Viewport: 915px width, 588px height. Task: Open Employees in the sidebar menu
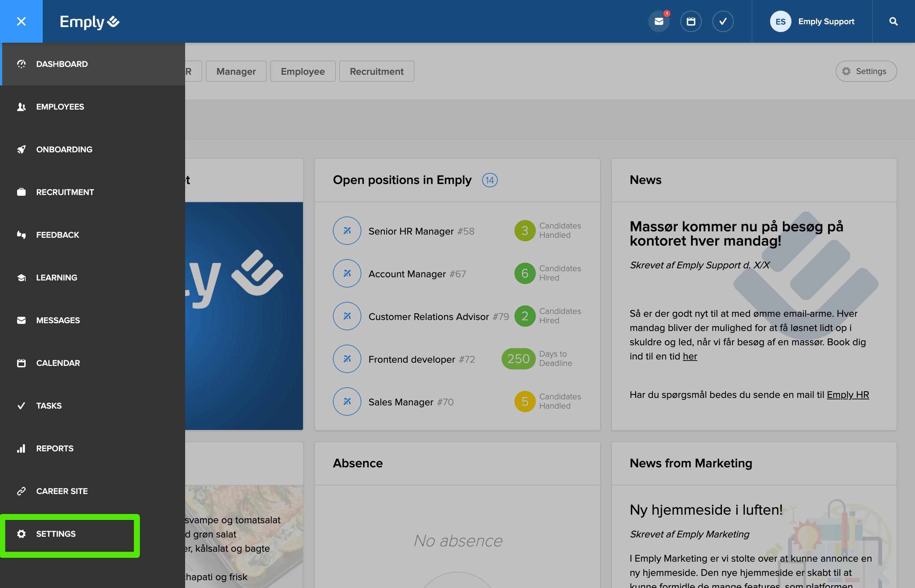click(x=60, y=107)
